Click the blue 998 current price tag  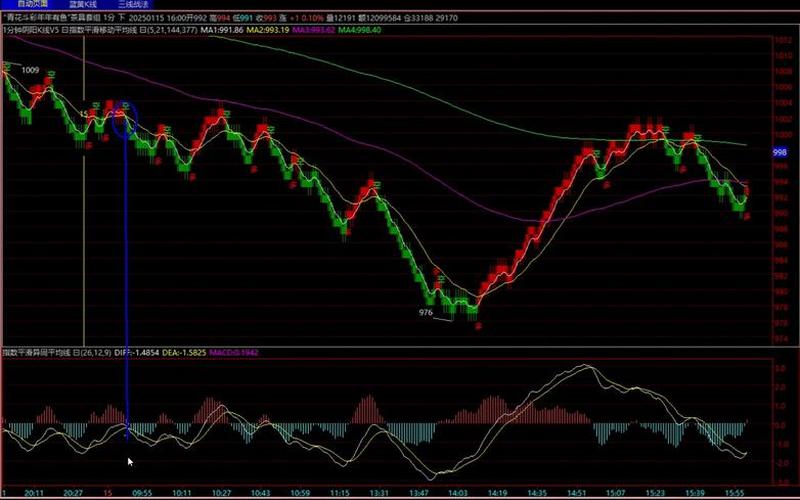click(x=780, y=152)
